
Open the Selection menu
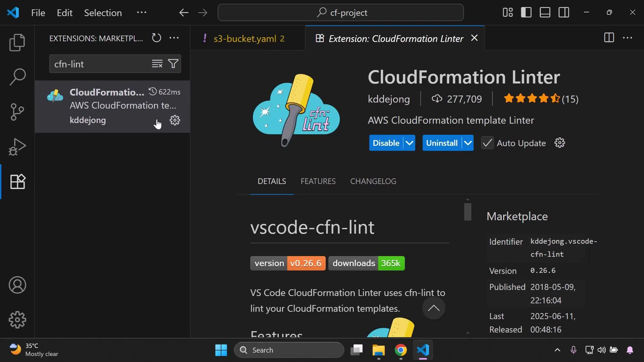(103, 13)
